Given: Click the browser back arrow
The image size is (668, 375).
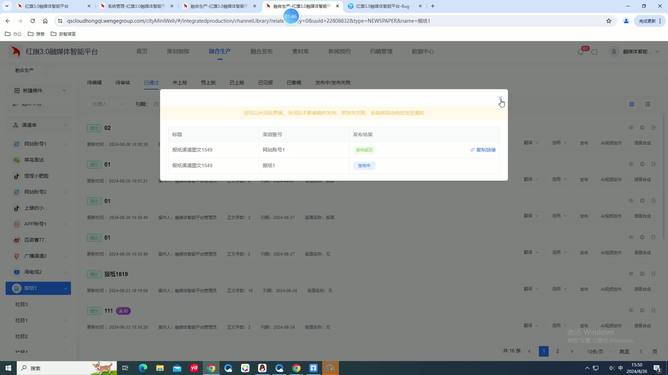Looking at the screenshot, I should click(8, 21).
